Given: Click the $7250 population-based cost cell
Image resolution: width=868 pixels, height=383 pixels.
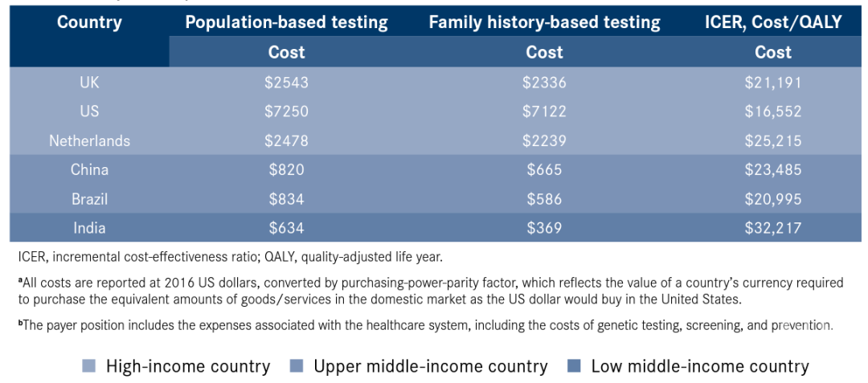Looking at the screenshot, I should point(287,112).
